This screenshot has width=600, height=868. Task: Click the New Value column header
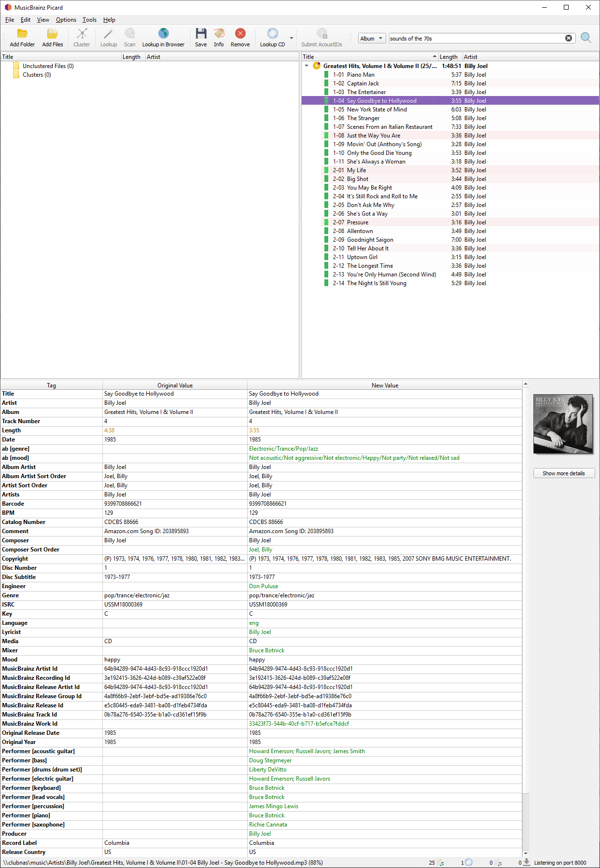(x=385, y=385)
